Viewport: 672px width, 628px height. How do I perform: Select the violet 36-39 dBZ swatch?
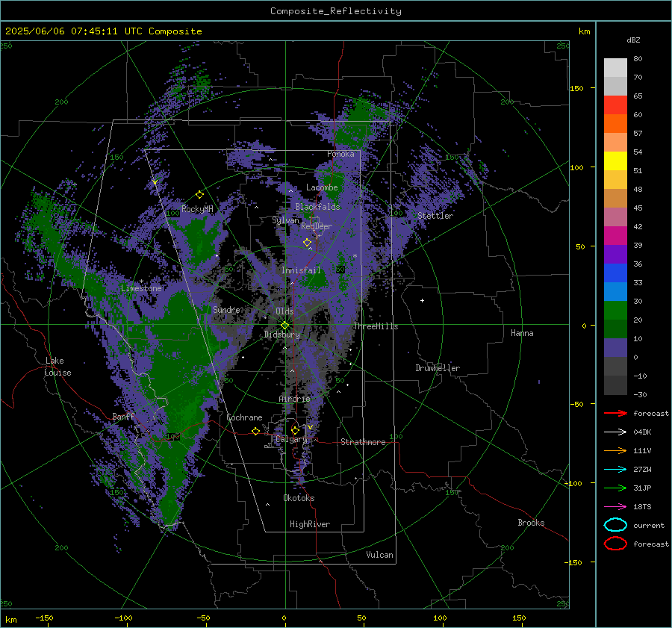(615, 254)
